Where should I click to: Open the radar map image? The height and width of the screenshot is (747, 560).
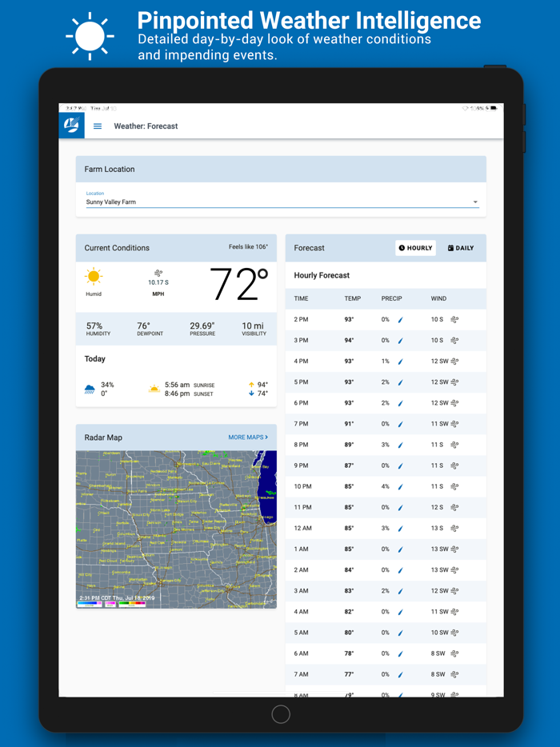point(176,529)
